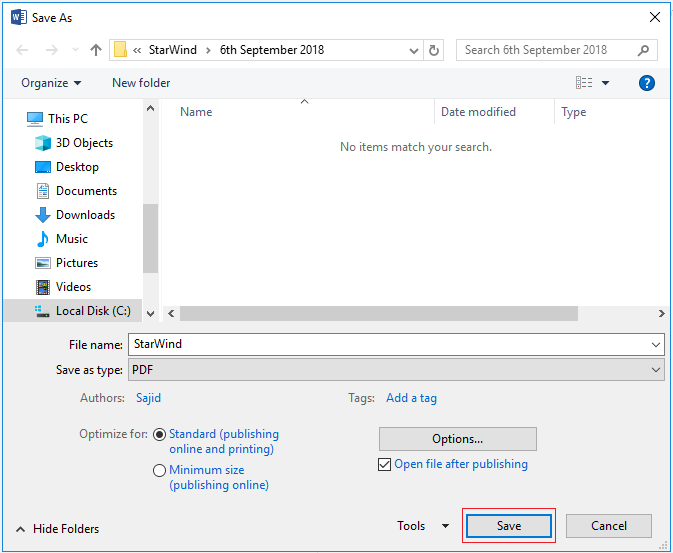Click the Music note icon
This screenshot has height=553, width=673.
point(42,239)
